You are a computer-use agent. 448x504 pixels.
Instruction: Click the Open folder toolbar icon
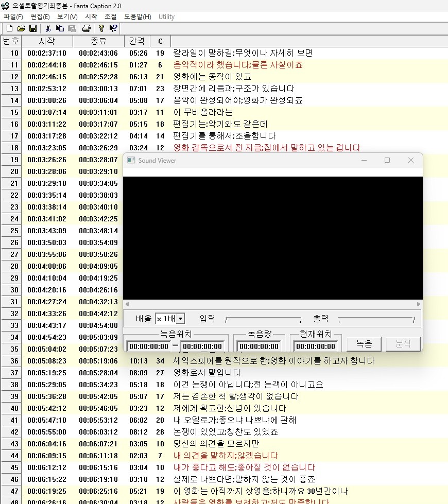point(21,28)
